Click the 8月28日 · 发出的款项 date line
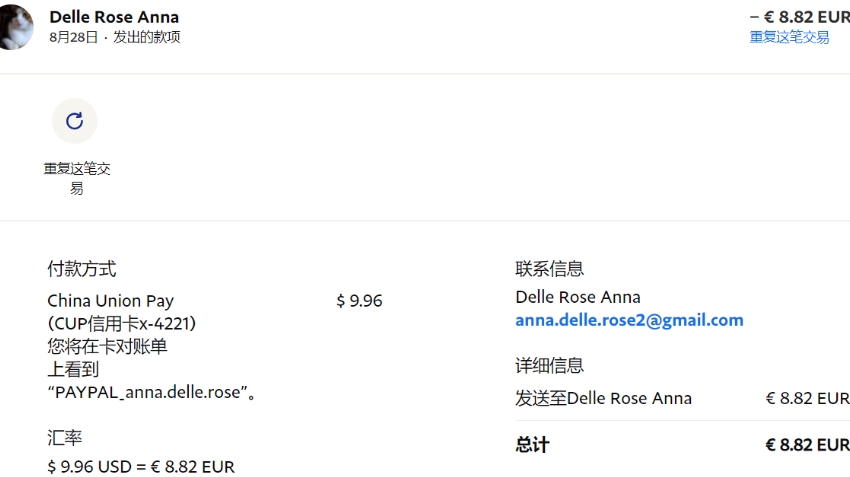Screen dimensions: 850x477 114,37
